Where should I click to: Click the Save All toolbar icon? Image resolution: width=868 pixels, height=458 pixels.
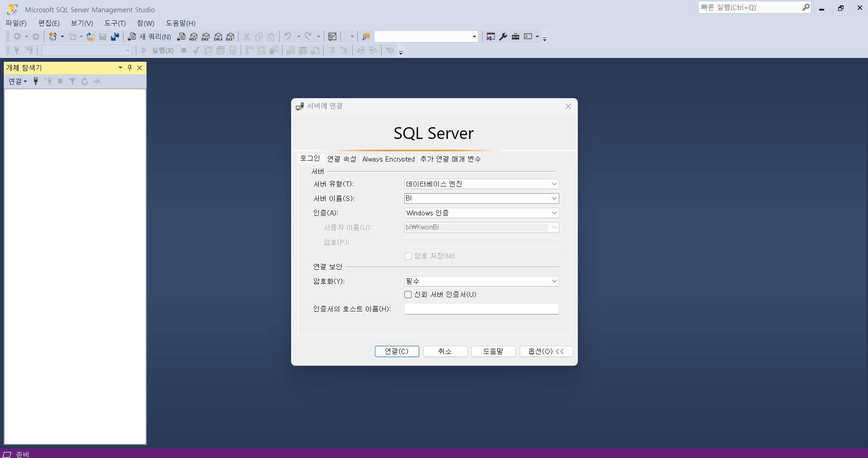coord(115,37)
